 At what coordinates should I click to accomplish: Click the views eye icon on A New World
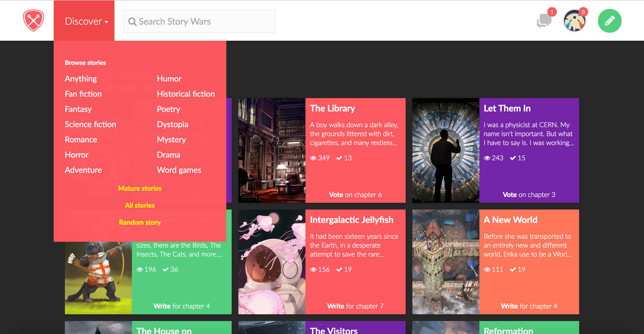(487, 270)
